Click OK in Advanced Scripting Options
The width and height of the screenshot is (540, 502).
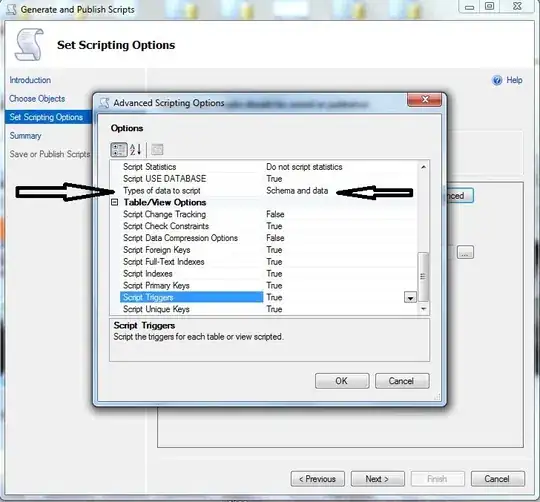[x=342, y=381]
